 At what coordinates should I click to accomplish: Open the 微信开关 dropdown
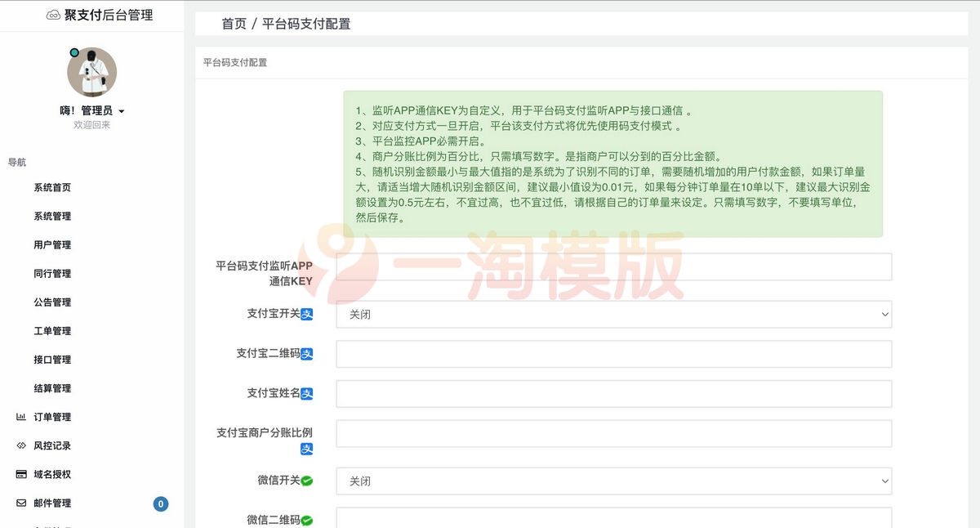point(614,481)
